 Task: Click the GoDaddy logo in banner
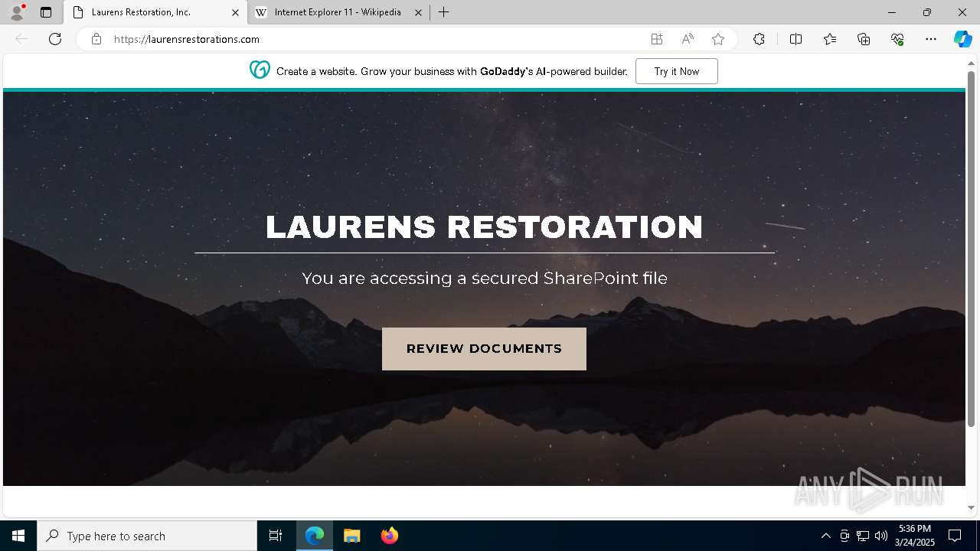point(260,70)
